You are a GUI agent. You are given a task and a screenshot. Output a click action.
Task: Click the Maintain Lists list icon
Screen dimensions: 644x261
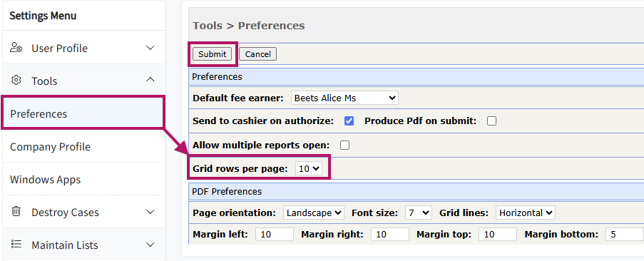[16, 245]
